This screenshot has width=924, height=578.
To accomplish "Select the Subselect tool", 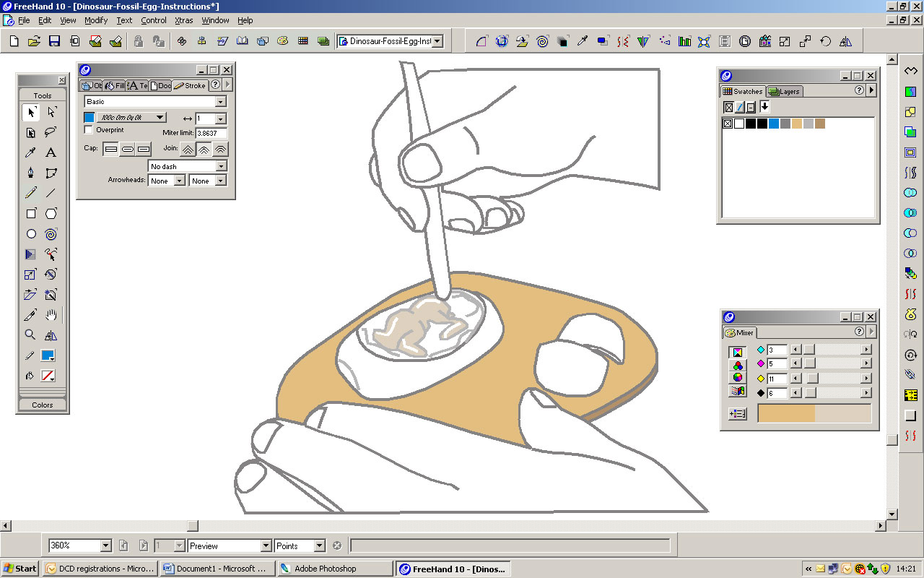I will 51,112.
